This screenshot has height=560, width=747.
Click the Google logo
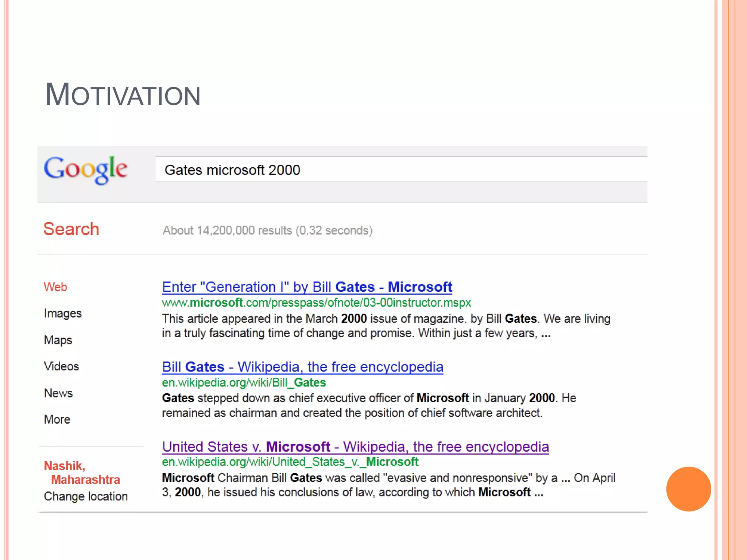coord(86,170)
